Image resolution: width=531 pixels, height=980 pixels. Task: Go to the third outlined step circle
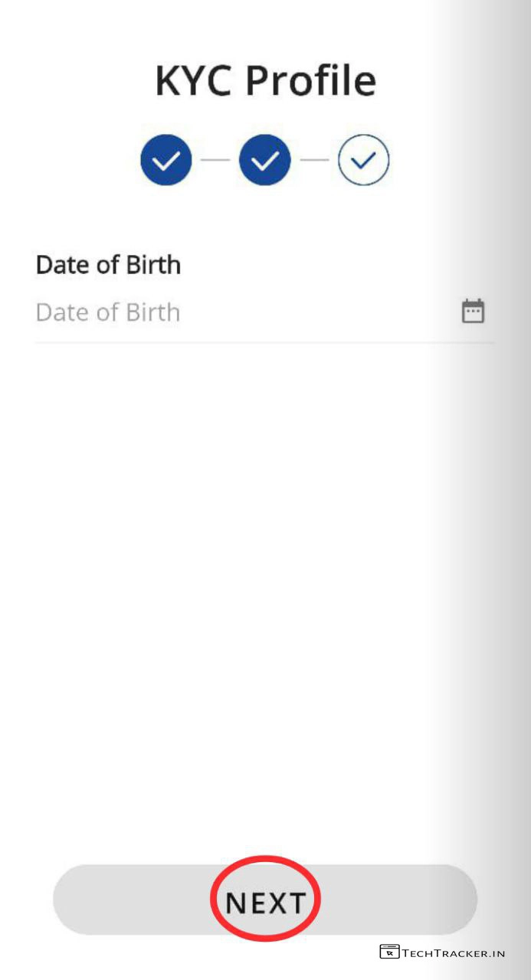pyautogui.click(x=364, y=160)
